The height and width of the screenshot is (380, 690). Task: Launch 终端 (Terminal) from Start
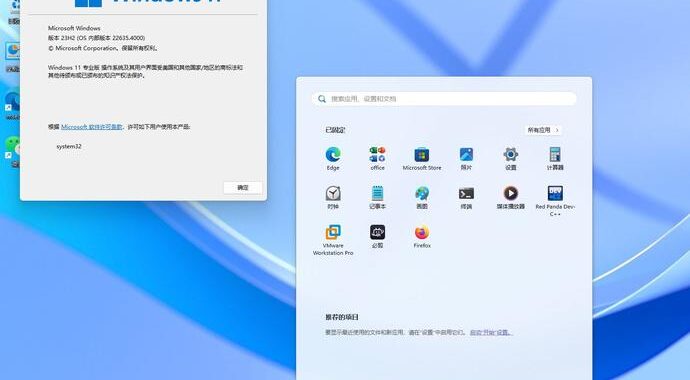click(x=466, y=197)
